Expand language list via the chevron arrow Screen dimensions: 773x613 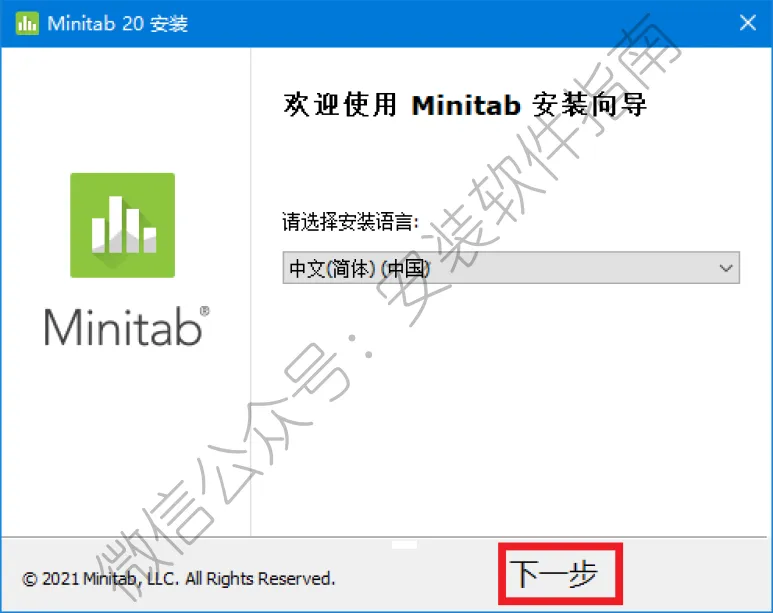coord(725,268)
